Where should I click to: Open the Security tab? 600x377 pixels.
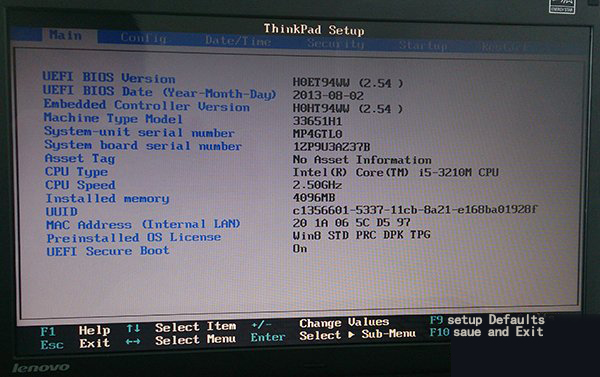336,44
